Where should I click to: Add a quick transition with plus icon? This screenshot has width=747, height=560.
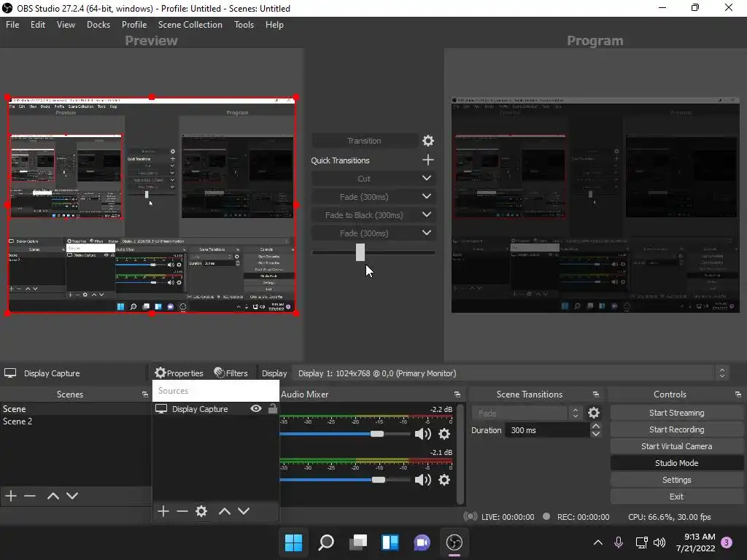click(x=427, y=160)
